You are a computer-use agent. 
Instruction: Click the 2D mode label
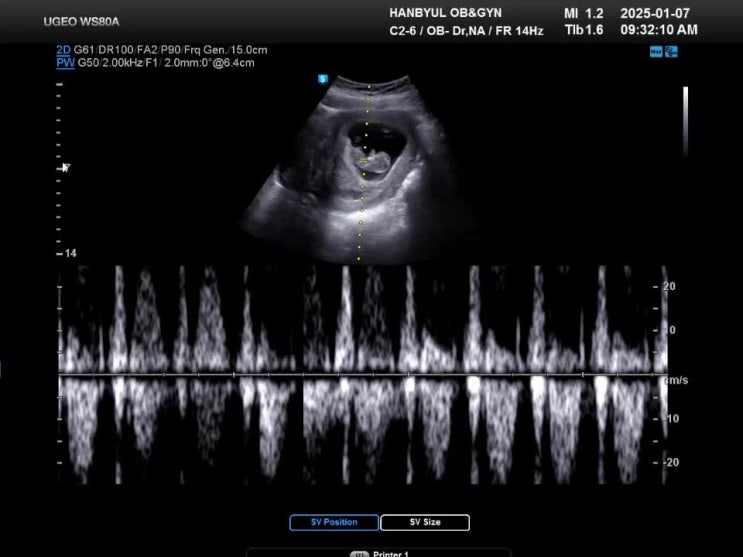point(64,49)
